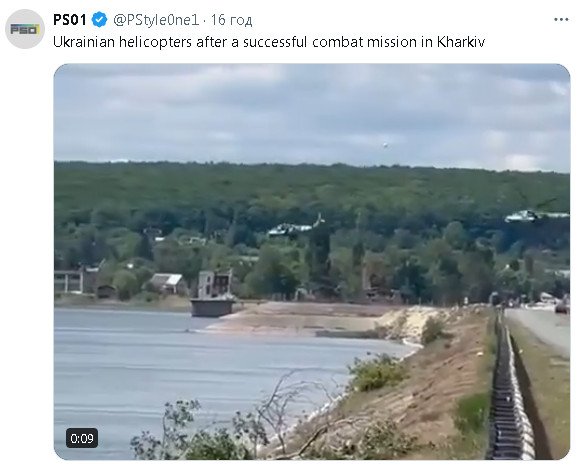The width and height of the screenshot is (587, 467).
Task: Click the word Ukrainian in tweet text
Action: [84, 42]
